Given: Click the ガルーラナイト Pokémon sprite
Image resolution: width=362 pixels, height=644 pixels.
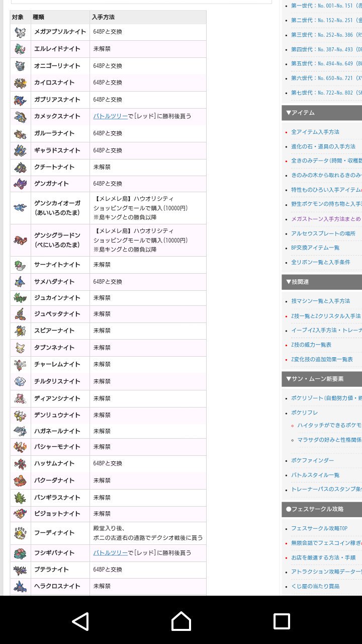Looking at the screenshot, I should click(20, 133).
